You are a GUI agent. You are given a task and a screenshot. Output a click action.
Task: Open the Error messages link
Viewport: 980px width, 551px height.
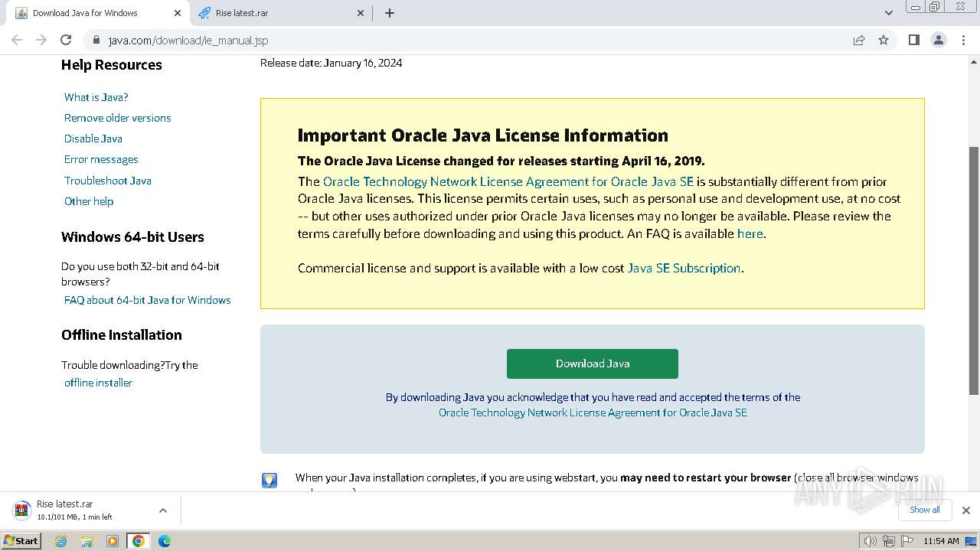[101, 159]
